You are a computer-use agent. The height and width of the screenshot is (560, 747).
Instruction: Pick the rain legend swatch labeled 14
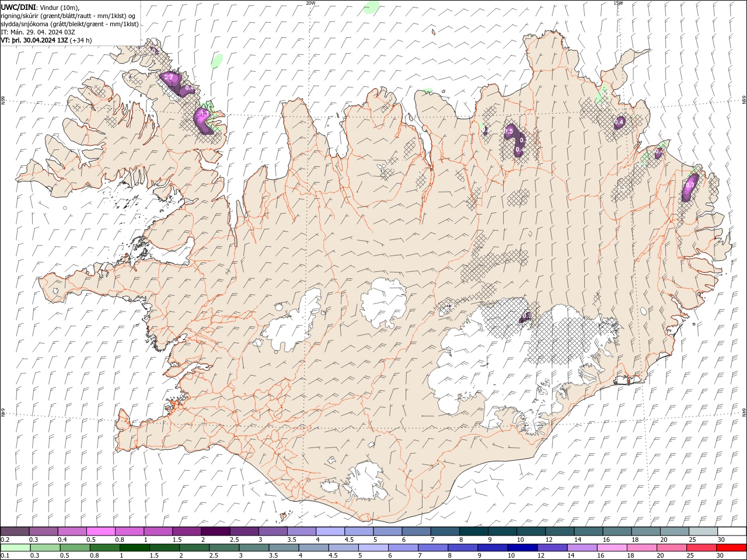582,548
